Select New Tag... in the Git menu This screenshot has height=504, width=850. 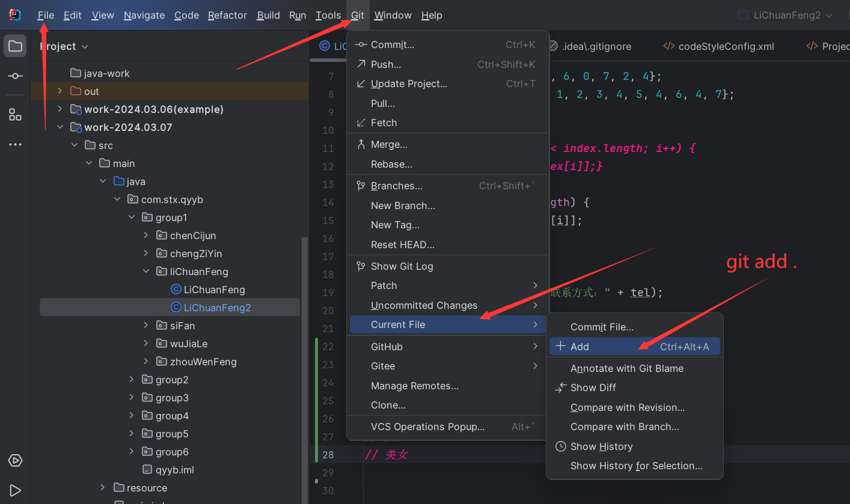[448, 225]
